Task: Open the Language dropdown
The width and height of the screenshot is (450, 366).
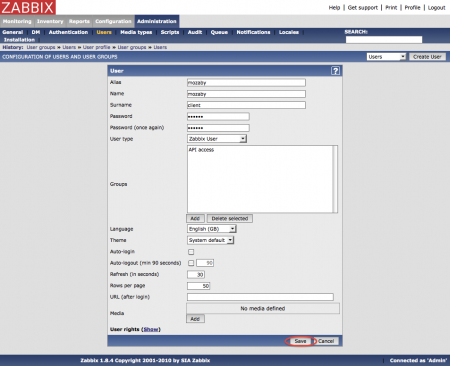Action: 212,229
